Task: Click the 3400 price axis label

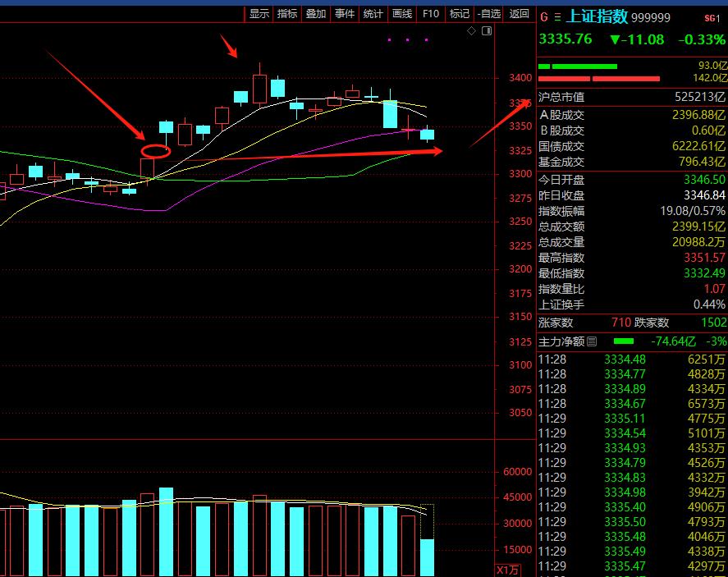Action: pos(520,78)
